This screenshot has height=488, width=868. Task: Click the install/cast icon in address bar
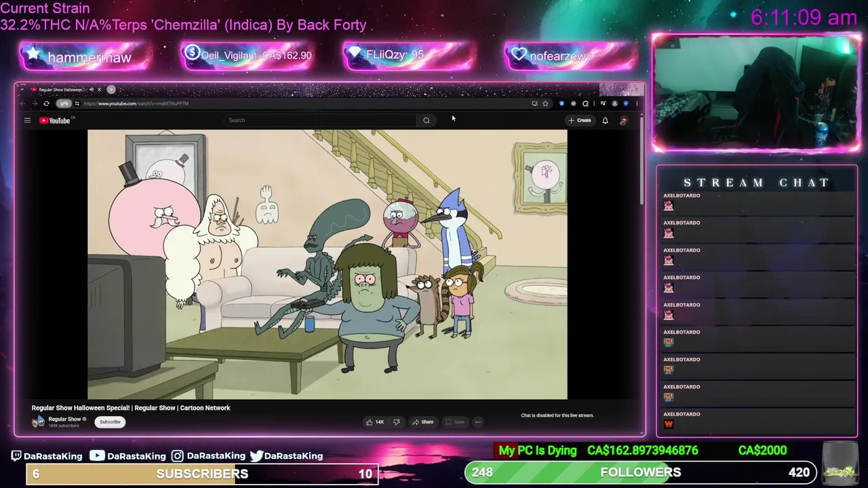[534, 104]
